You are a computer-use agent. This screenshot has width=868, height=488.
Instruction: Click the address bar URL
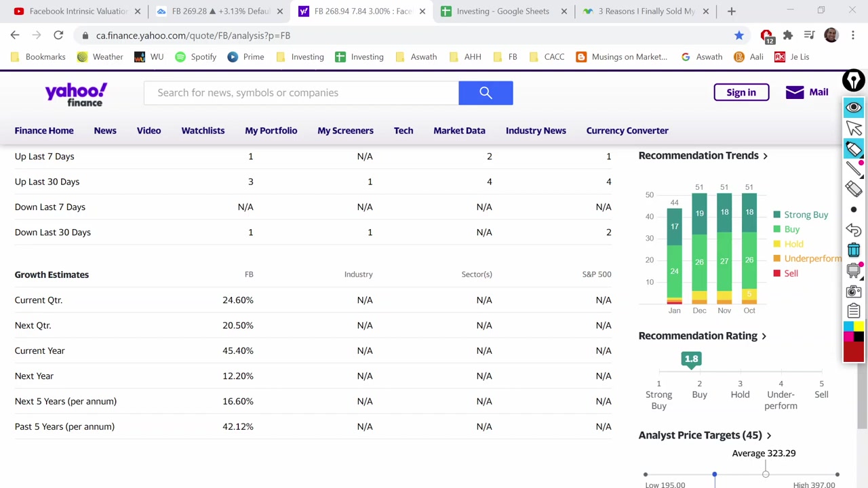(x=193, y=35)
